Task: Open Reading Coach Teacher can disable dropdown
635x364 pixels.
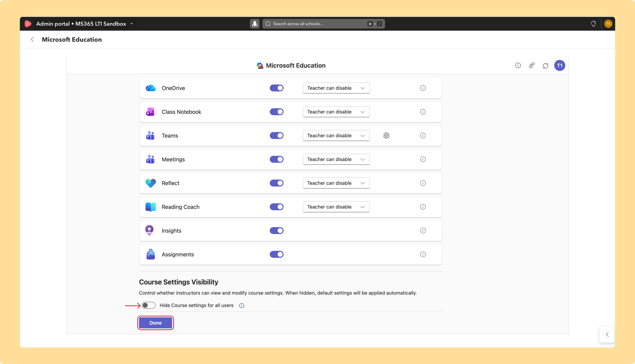Action: pyautogui.click(x=336, y=207)
